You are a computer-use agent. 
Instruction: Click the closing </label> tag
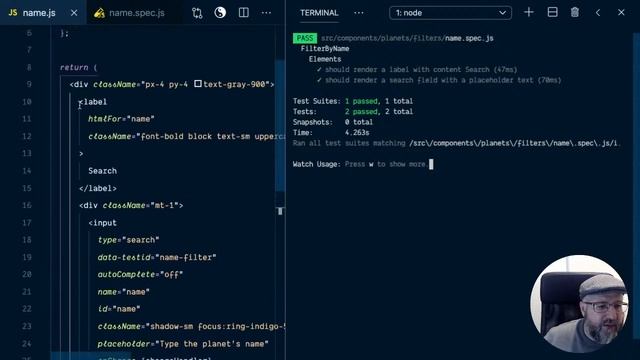click(98, 188)
